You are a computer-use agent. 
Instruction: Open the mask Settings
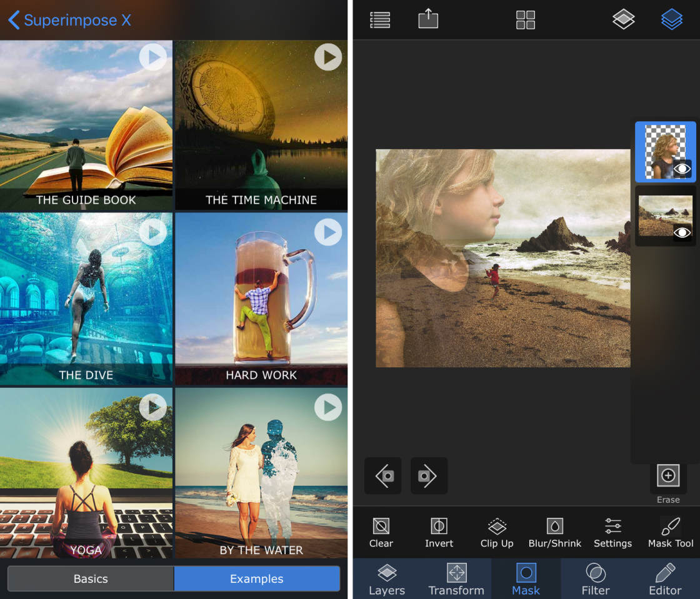(612, 532)
